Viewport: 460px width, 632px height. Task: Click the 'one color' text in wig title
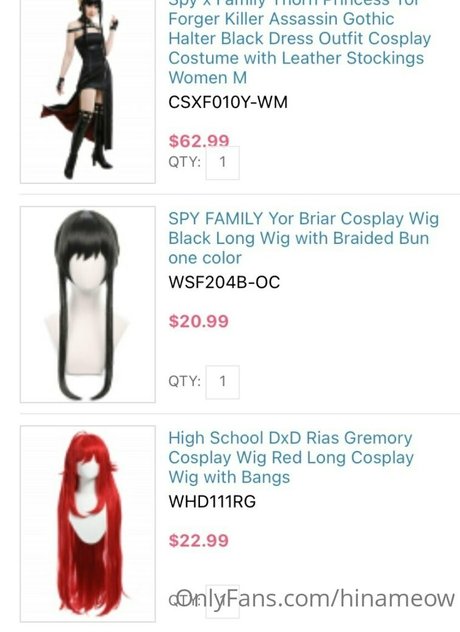click(205, 258)
